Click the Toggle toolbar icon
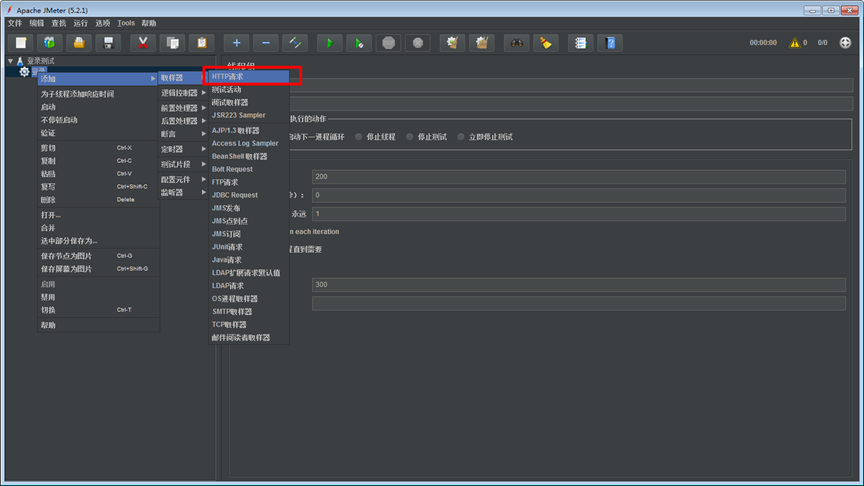The height and width of the screenshot is (486, 864). pyautogui.click(x=295, y=42)
